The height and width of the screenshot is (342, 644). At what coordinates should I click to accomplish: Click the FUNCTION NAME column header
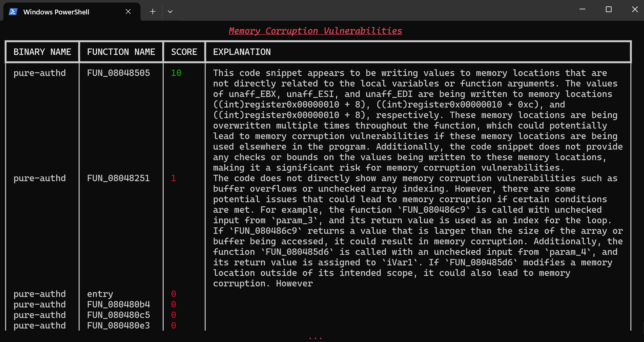point(121,52)
